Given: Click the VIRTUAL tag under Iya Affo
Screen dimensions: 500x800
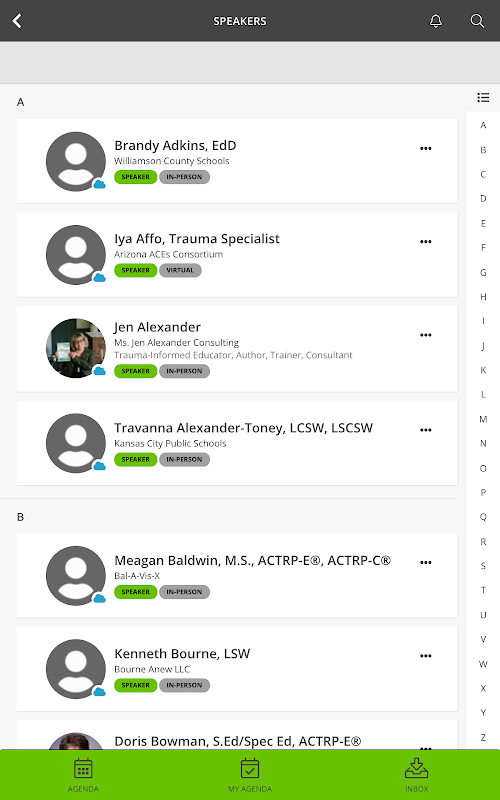Looking at the screenshot, I should [x=180, y=270].
